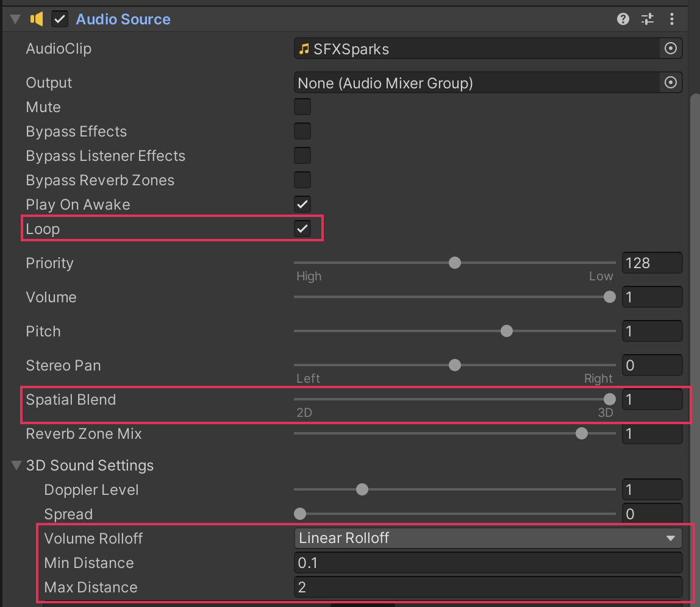Open the Audio Source preset selector icon
Viewport: 700px width, 607px height.
[648, 19]
